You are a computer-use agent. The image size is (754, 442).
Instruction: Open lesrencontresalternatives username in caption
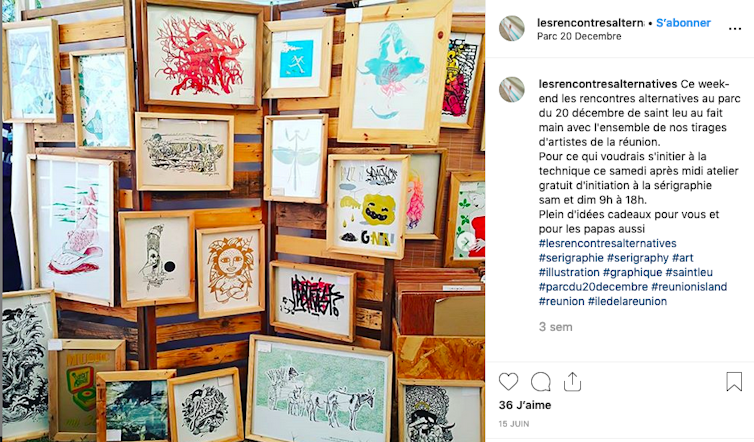point(608,84)
